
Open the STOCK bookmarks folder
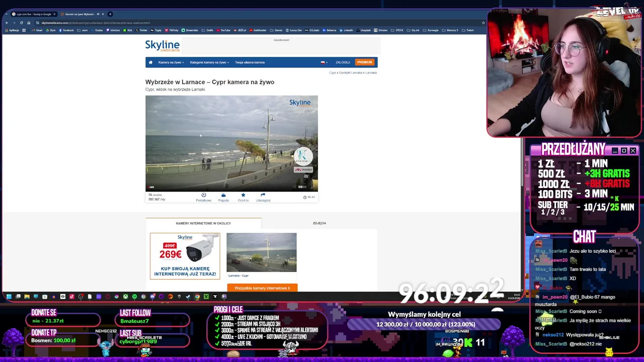[x=397, y=30]
